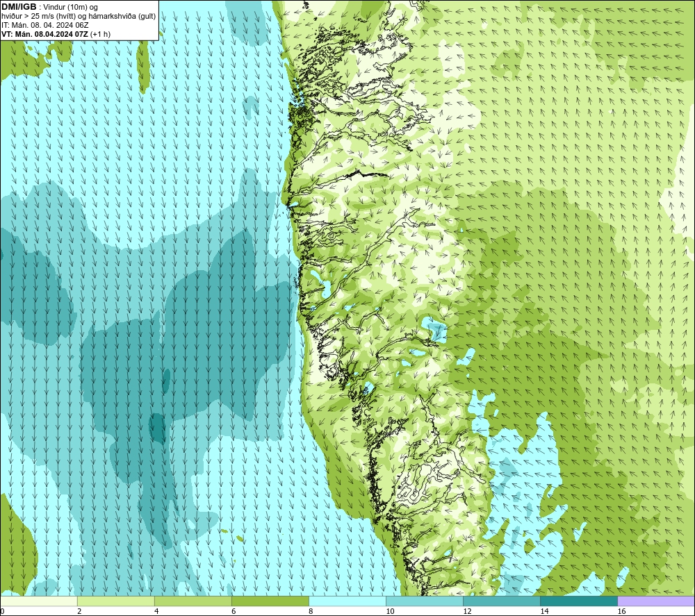
Task: Click the scale label '14'
Action: coord(544,611)
